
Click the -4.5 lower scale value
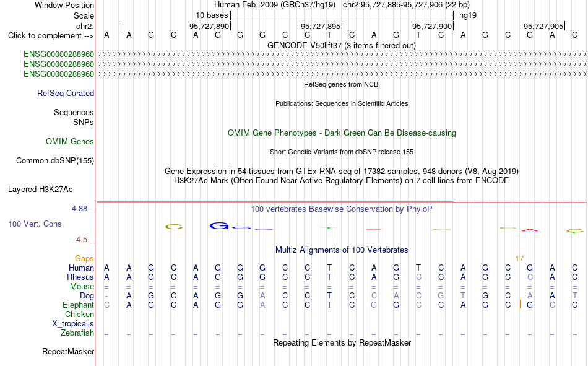pyautogui.click(x=80, y=240)
